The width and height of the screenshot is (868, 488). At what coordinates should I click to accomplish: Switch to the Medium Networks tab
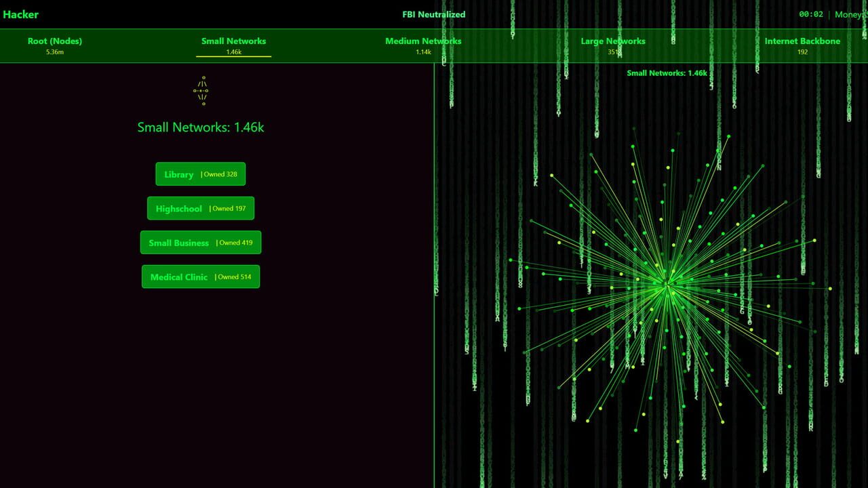click(x=423, y=45)
